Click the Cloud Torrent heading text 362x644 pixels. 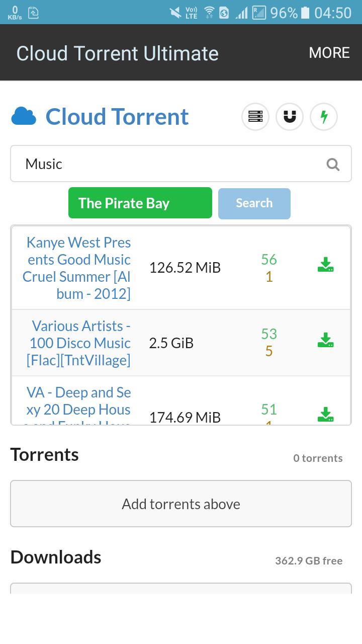coord(117,116)
